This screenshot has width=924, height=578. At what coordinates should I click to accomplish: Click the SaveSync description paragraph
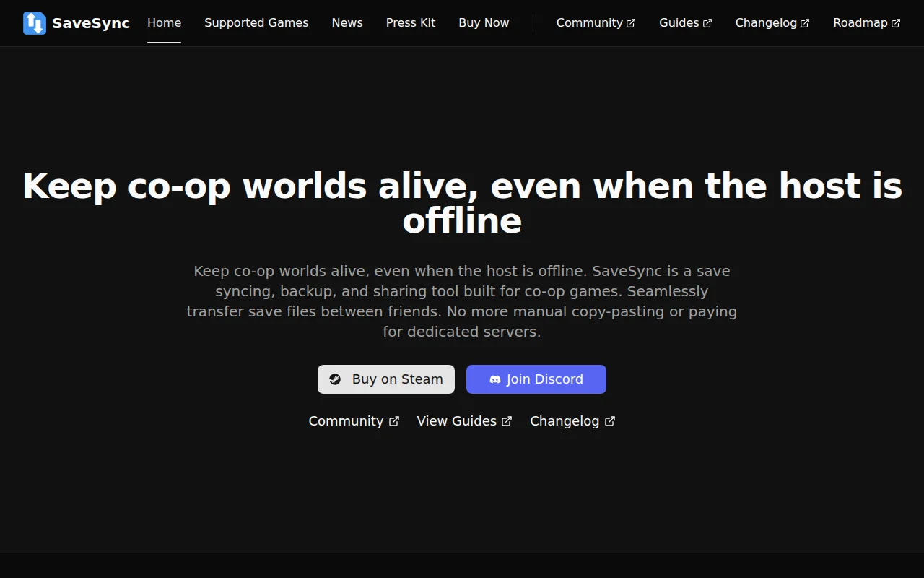click(462, 301)
